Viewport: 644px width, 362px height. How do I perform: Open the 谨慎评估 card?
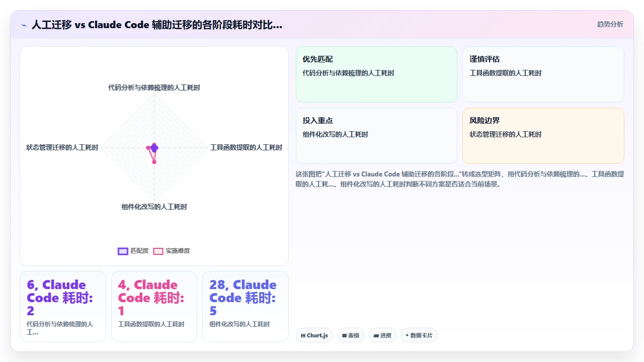(543, 74)
